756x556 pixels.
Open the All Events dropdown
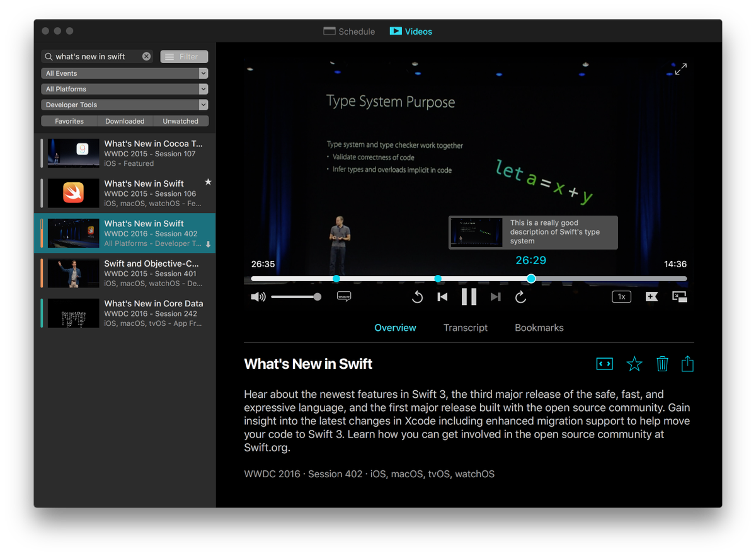point(125,73)
